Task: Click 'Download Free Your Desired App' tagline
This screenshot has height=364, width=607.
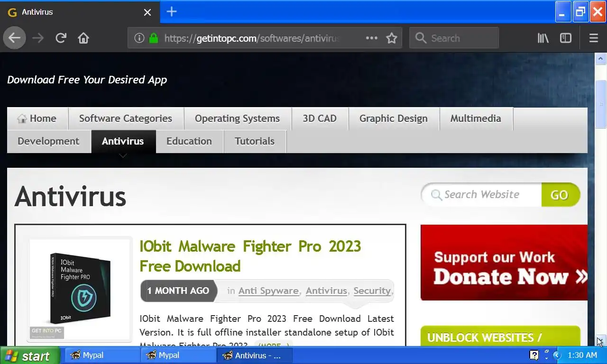Action: point(87,80)
